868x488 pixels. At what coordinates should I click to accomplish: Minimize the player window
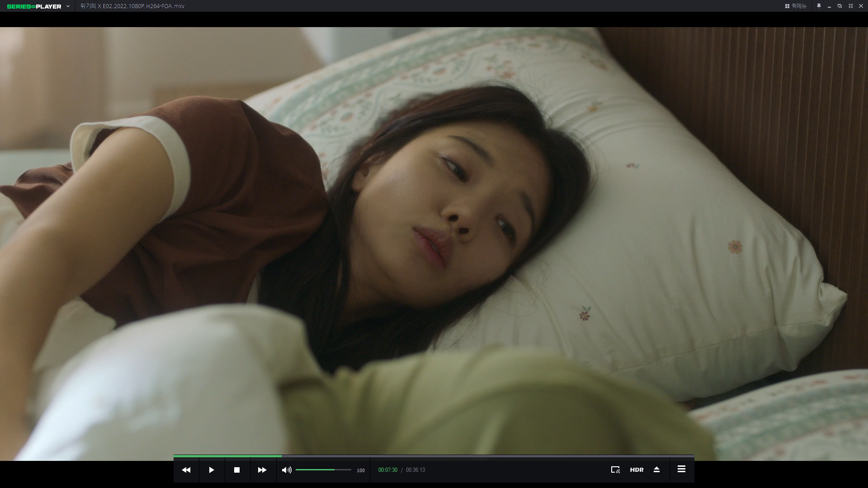coord(829,6)
